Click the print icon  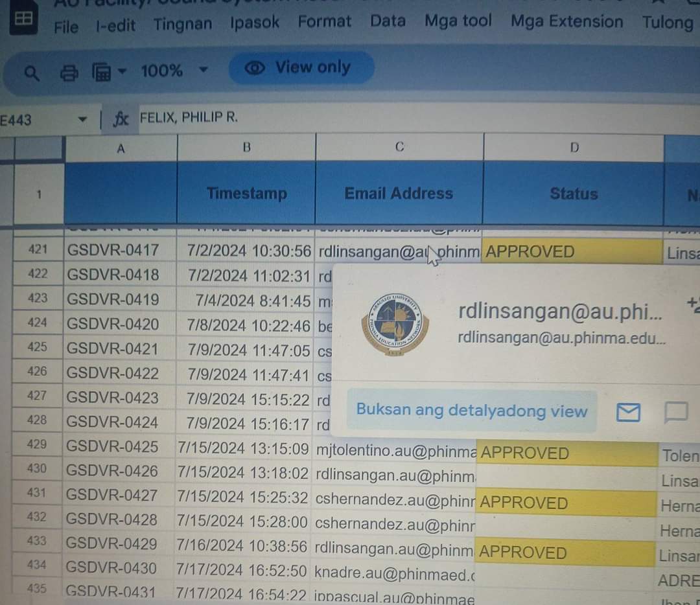(x=69, y=73)
